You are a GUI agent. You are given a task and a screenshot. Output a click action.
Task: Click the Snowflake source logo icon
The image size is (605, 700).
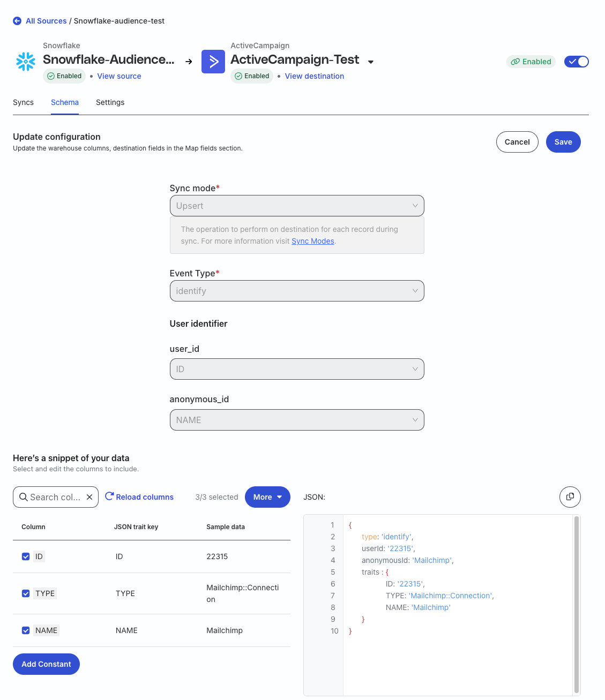(x=26, y=62)
